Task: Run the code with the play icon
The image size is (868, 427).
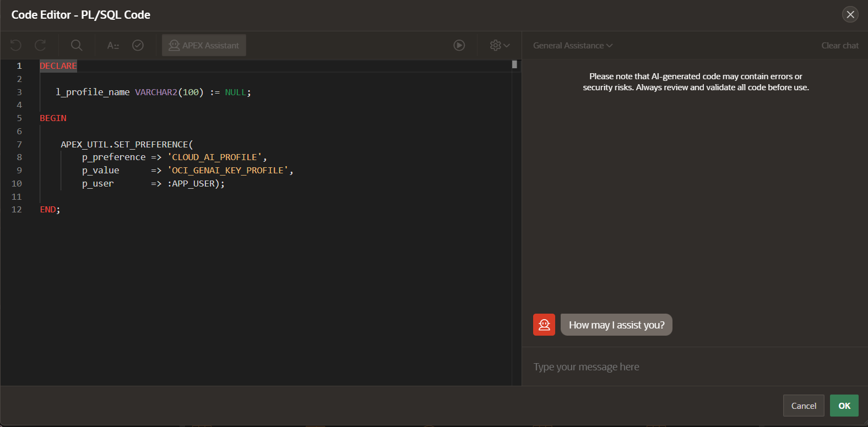Action: point(459,45)
